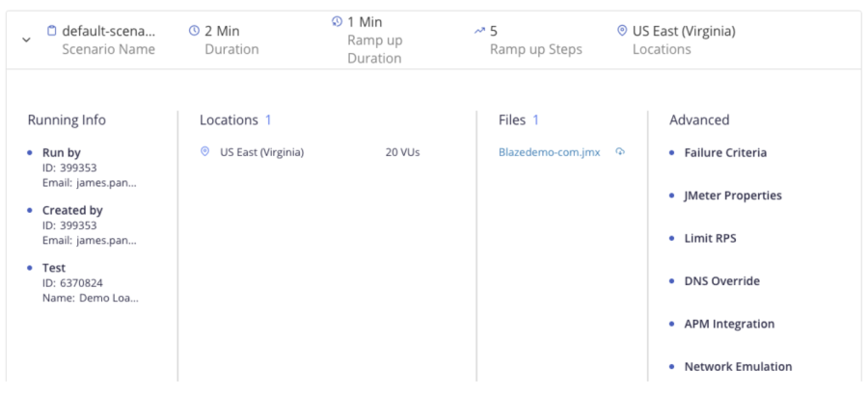Download the Blazedemo-com.jmx file icon
Viewport: 868px width, 395px height.
[620, 152]
